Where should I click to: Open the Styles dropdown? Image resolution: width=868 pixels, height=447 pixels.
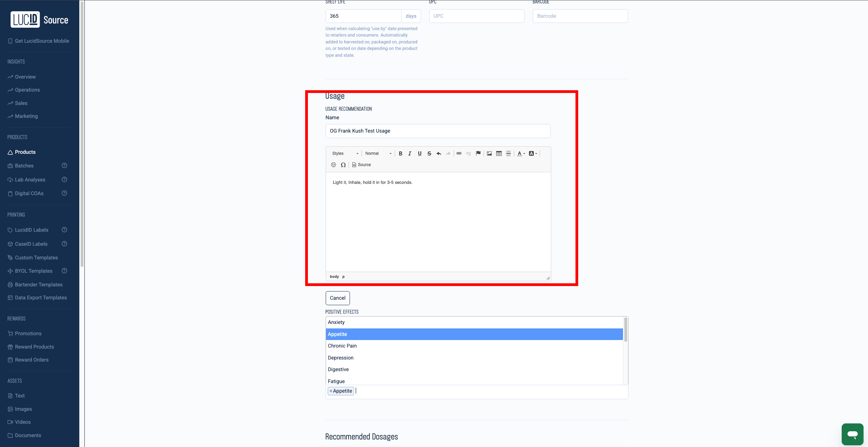pyautogui.click(x=345, y=153)
